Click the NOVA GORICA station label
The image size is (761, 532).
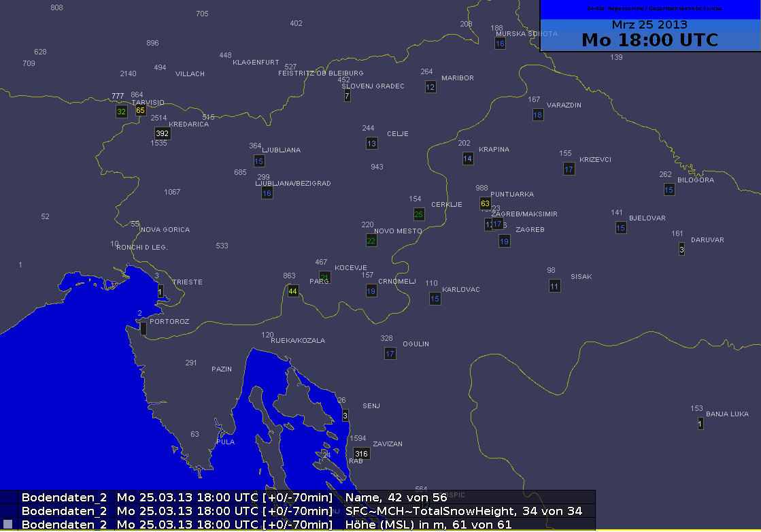click(165, 229)
